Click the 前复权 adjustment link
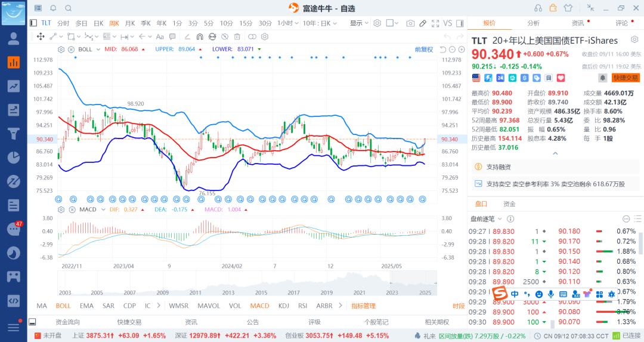The image size is (644, 342). point(424,50)
